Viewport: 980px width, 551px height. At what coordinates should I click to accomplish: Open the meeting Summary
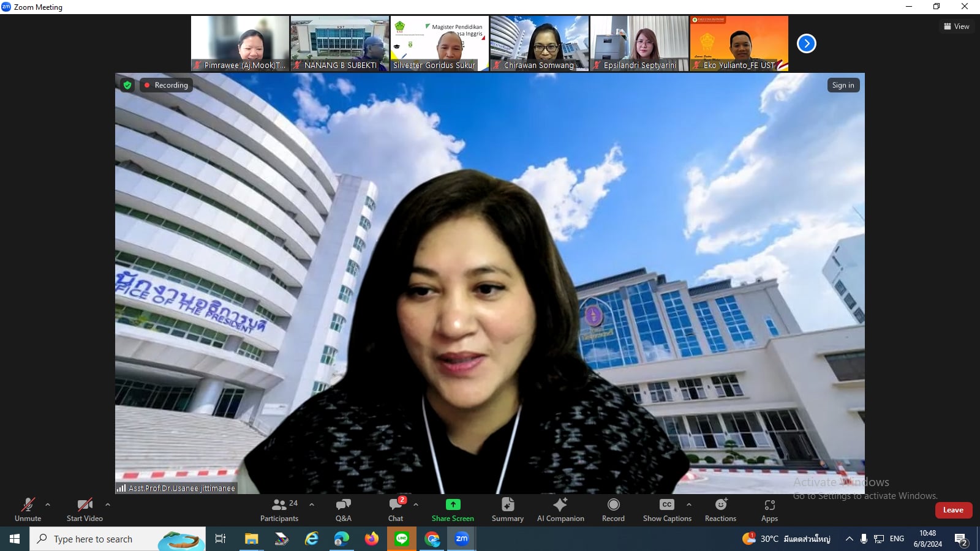tap(507, 509)
